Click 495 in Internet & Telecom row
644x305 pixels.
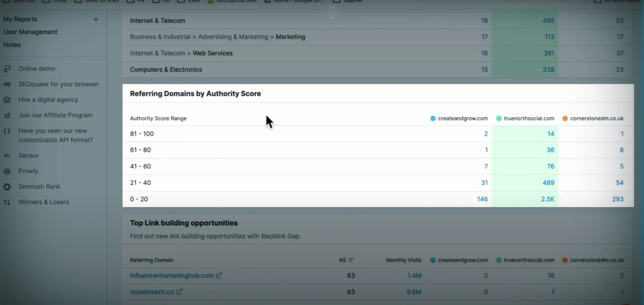pyautogui.click(x=548, y=21)
